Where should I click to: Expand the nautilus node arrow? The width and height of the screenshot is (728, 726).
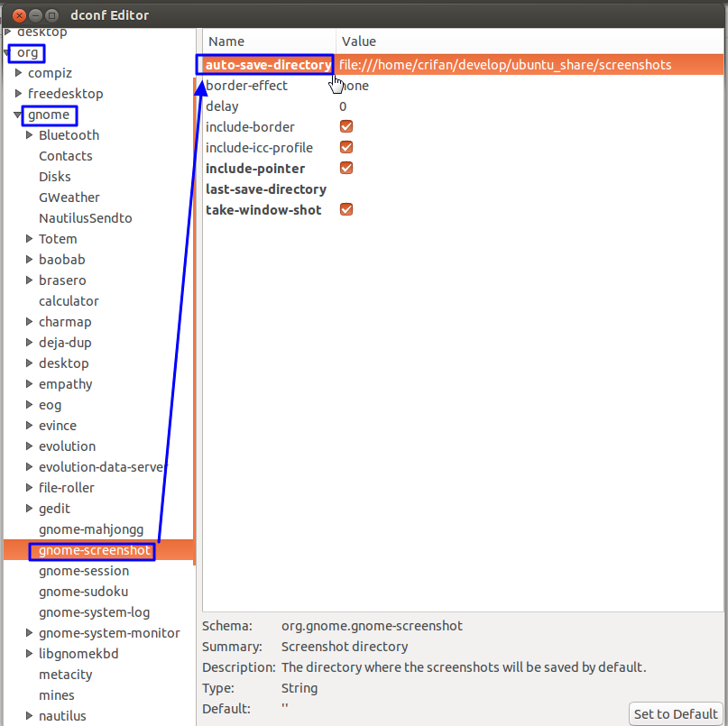tap(29, 716)
